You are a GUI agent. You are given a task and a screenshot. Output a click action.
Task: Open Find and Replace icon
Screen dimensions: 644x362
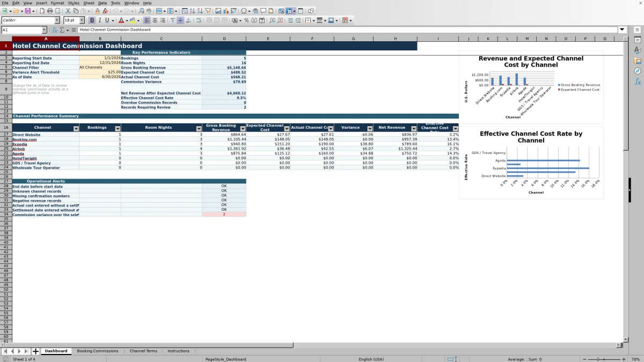(141, 11)
